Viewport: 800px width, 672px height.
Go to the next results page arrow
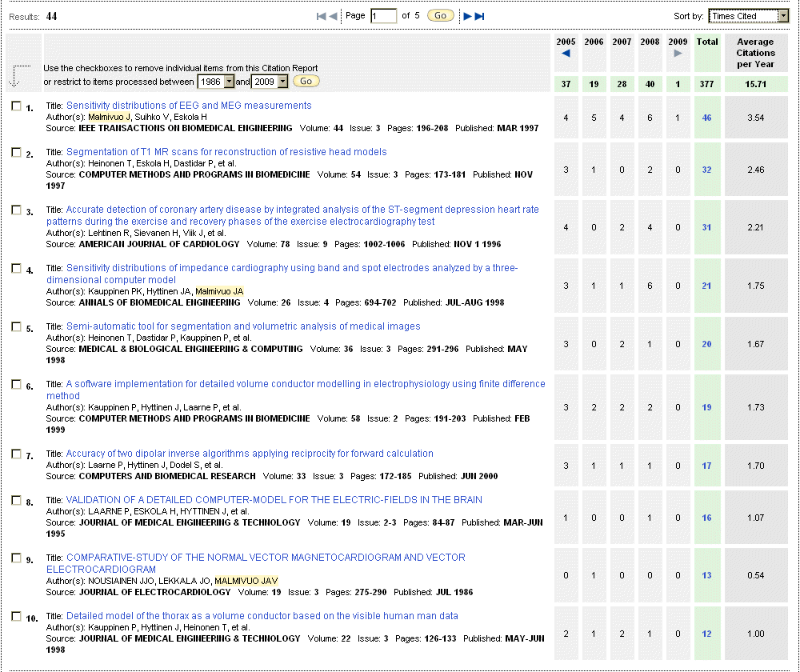468,16
